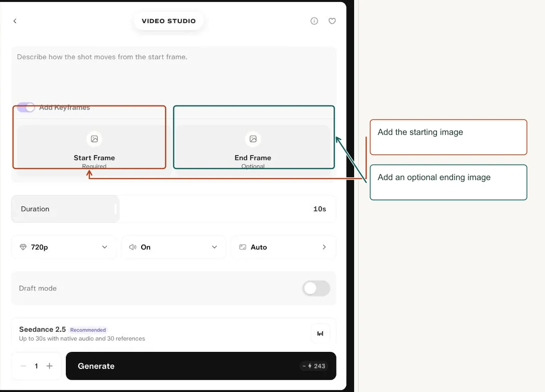Decrease count with the minus button
Viewport: 545px width, 392px height.
23,366
